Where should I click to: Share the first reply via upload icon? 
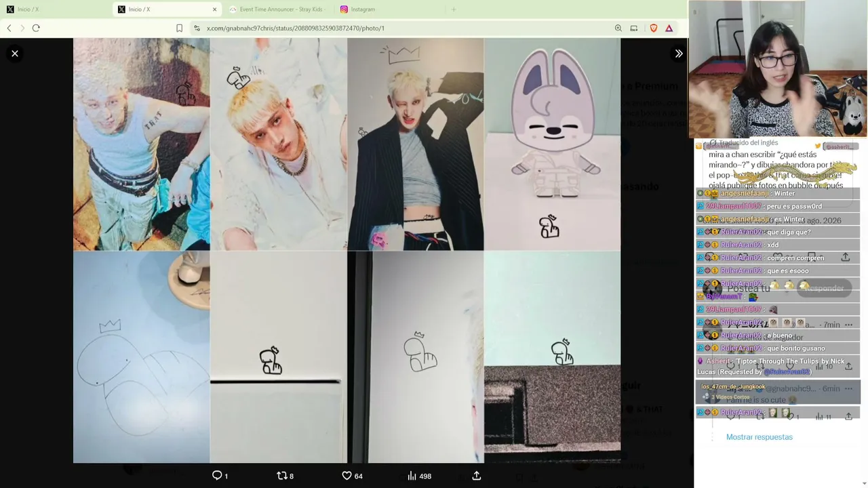pyautogui.click(x=848, y=367)
